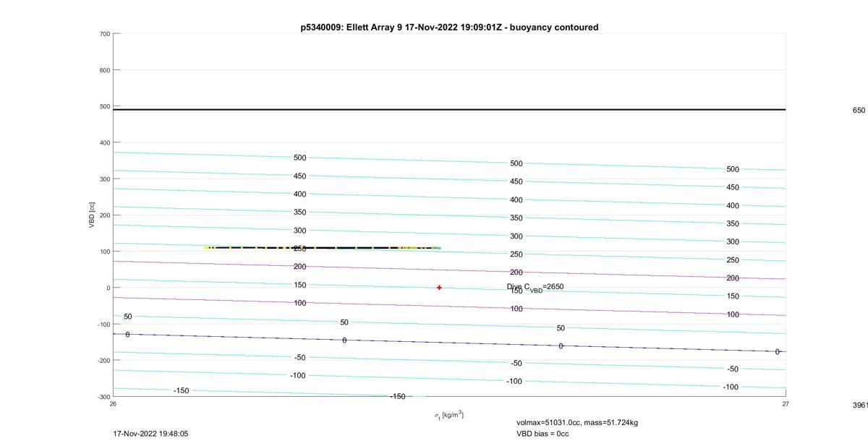Click the rightmost '-100' contour label
868x446 pixels.
click(731, 387)
